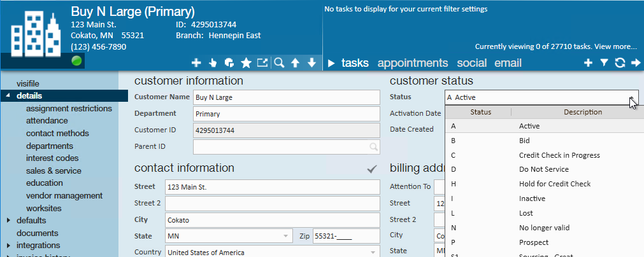Screen dimensions: 644x257
Task: Click the Street field in contact information
Action: [272, 187]
